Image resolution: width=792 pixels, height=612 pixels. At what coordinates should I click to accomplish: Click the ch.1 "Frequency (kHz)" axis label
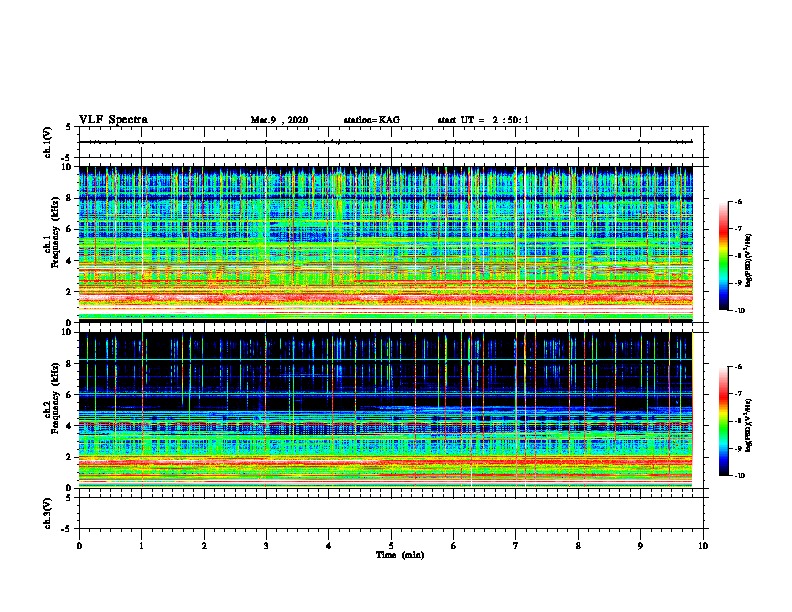coord(55,233)
